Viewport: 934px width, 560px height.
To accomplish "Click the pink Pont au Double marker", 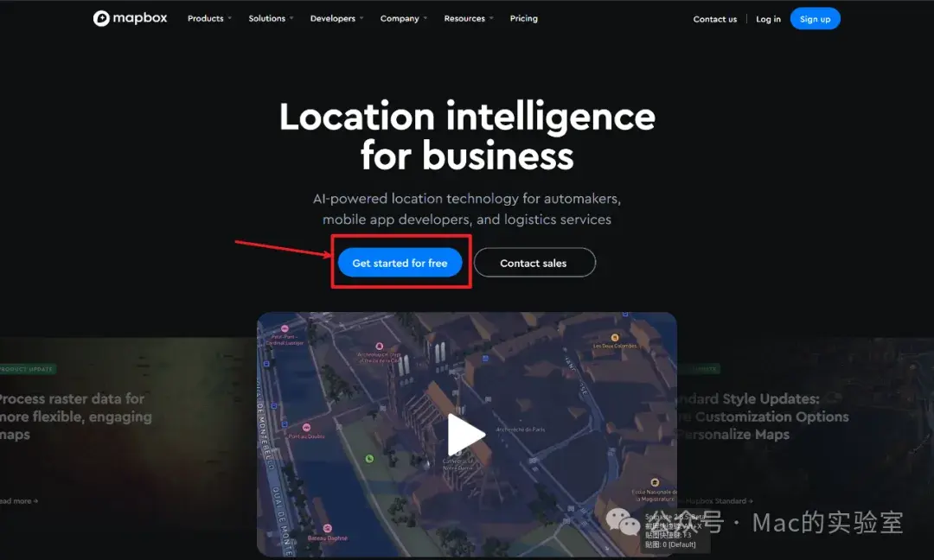I will point(308,427).
